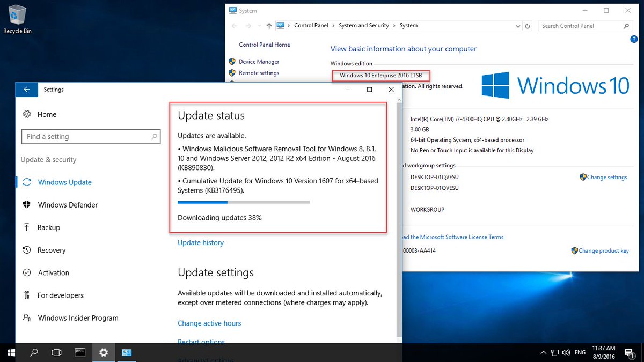The width and height of the screenshot is (644, 362).
Task: Click the update download progress bar
Action: [244, 202]
